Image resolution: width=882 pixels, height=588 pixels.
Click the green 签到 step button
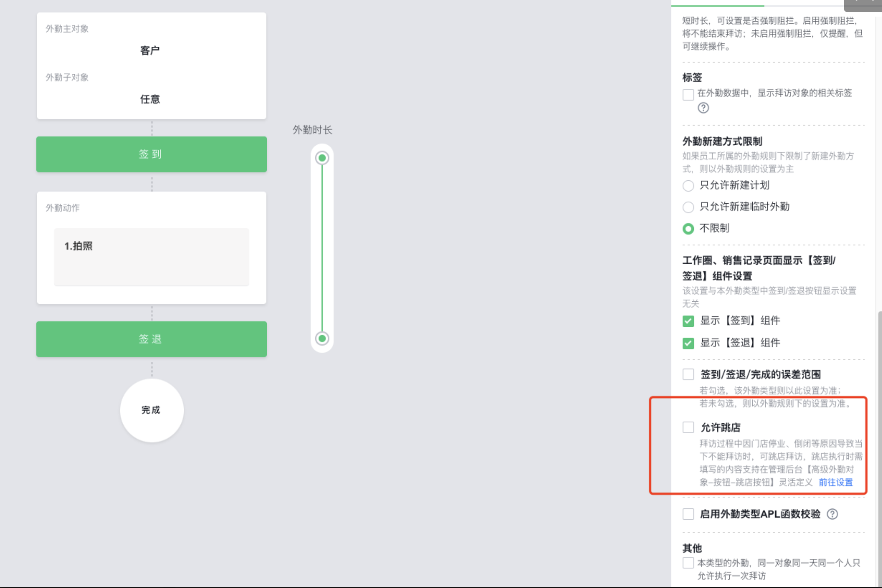(151, 154)
